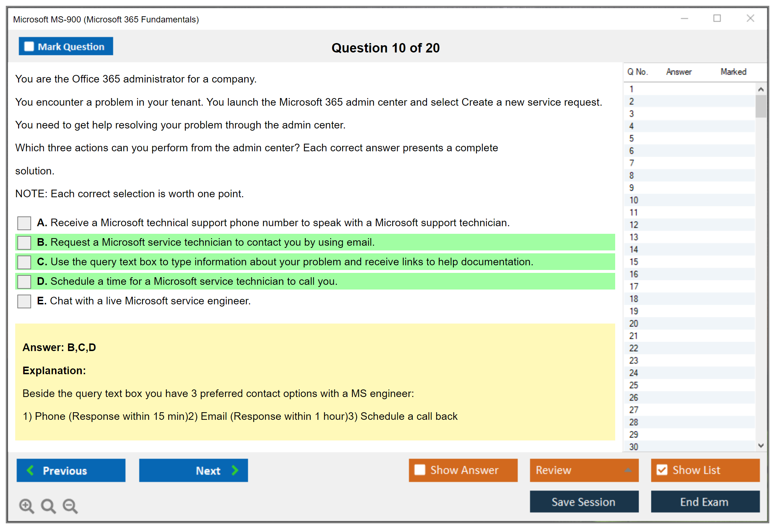
Task: Click the zoom out magnifier icon
Action: [70, 506]
